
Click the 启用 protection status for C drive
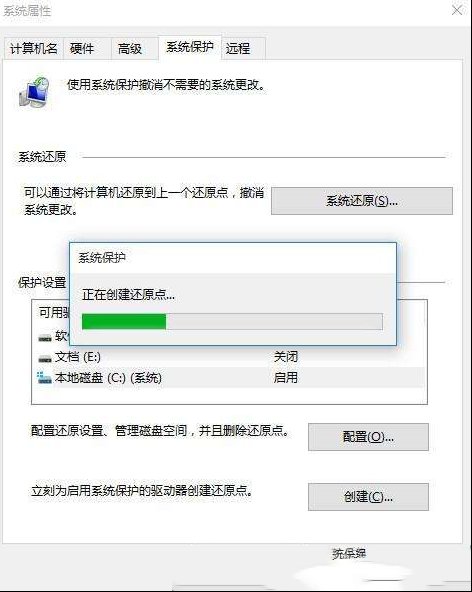285,378
